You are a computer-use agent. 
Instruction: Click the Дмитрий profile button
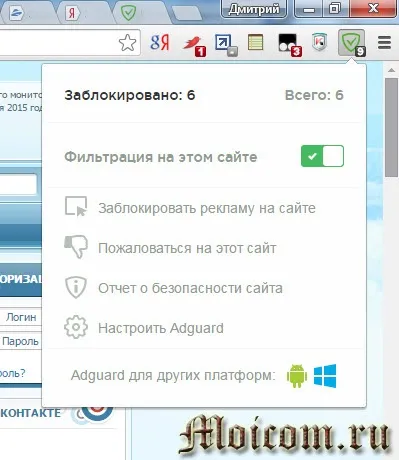pos(254,9)
